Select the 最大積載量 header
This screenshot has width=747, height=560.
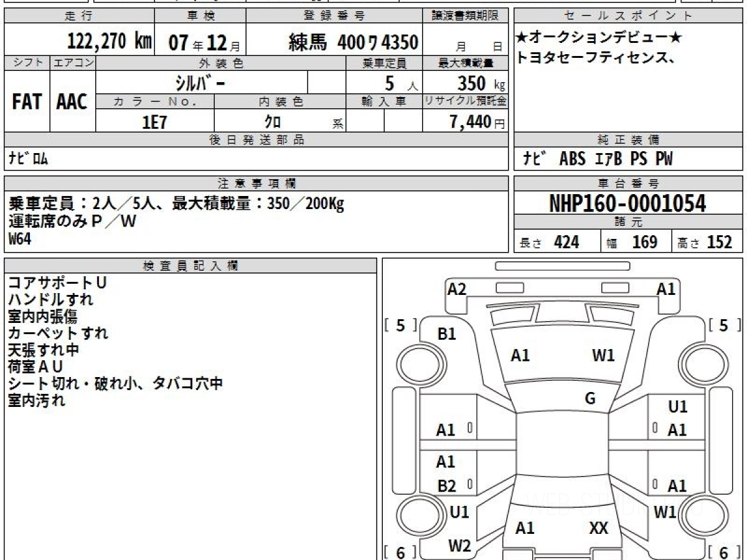466,63
